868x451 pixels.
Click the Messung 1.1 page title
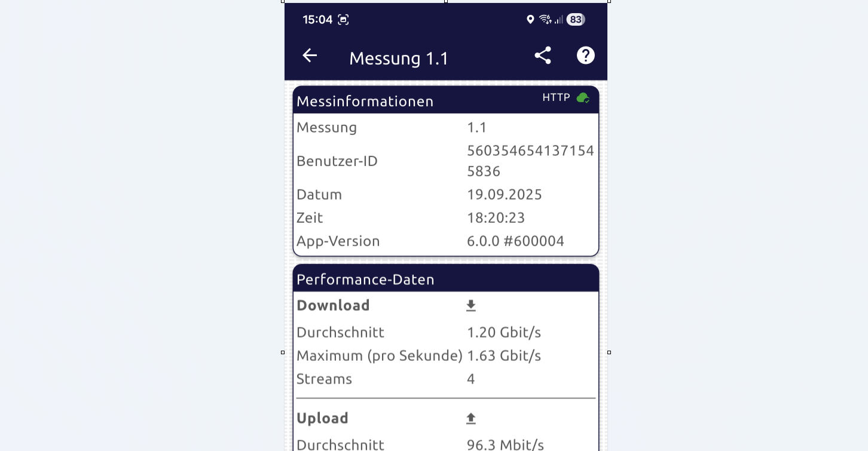(399, 58)
